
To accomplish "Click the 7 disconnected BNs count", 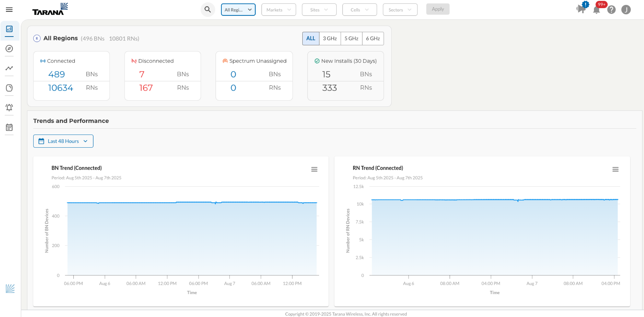I will 142,74.
